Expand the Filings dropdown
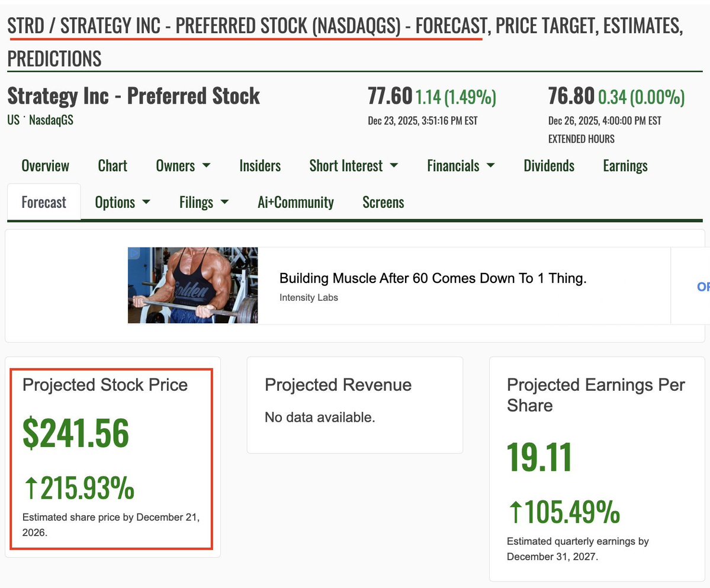The width and height of the screenshot is (710, 588). pos(204,203)
